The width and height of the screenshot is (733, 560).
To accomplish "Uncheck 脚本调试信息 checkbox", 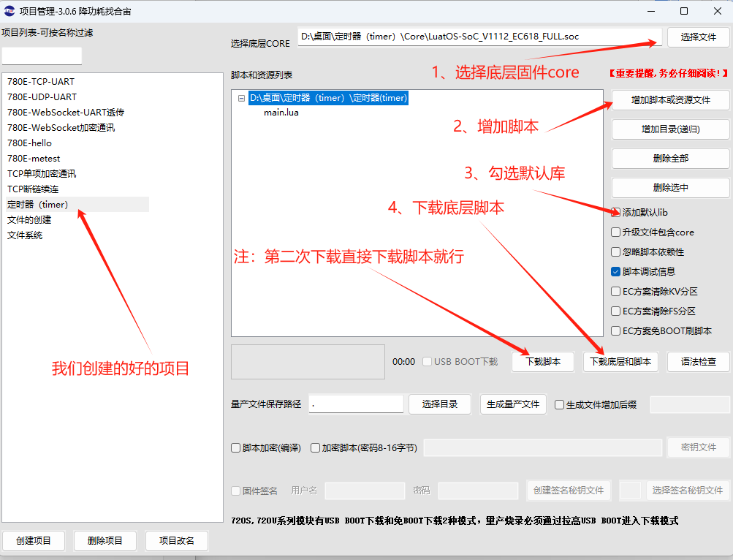I will click(615, 271).
